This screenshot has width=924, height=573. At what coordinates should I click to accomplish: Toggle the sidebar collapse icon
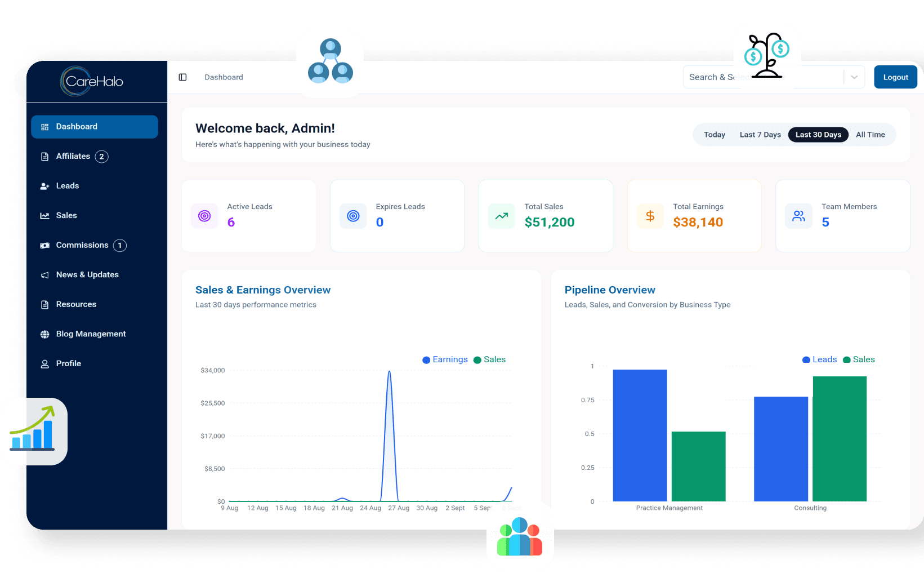tap(182, 77)
